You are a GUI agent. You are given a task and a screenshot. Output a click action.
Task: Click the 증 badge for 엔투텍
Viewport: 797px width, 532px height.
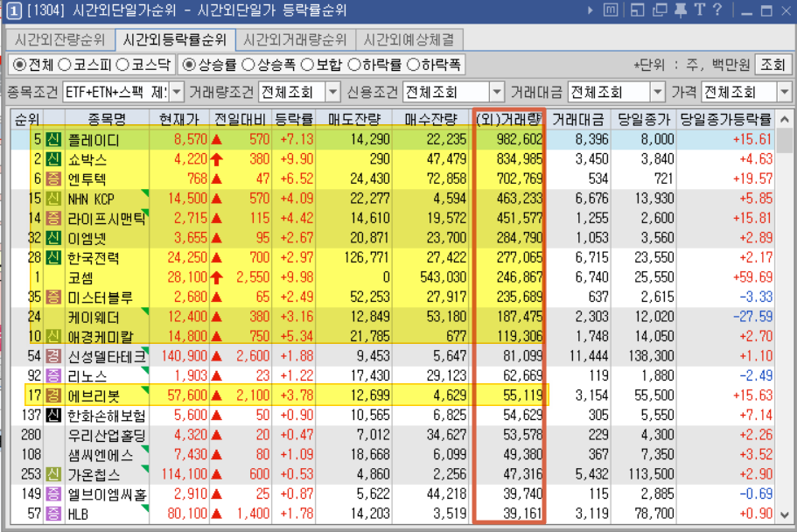pos(53,179)
